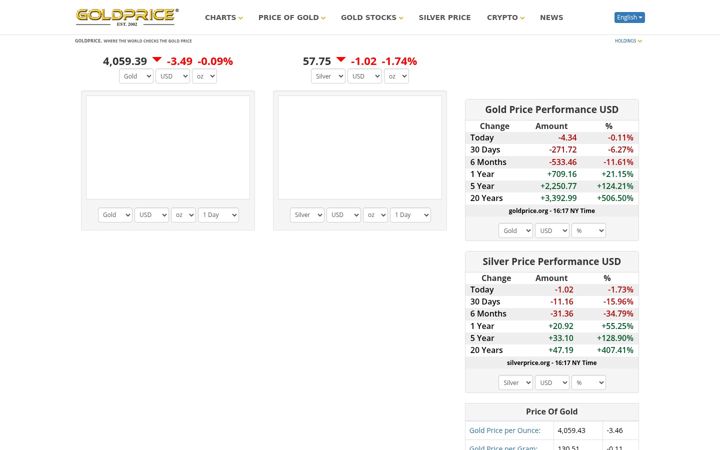Open 1 Day range dropdown below gold chart

[219, 215]
